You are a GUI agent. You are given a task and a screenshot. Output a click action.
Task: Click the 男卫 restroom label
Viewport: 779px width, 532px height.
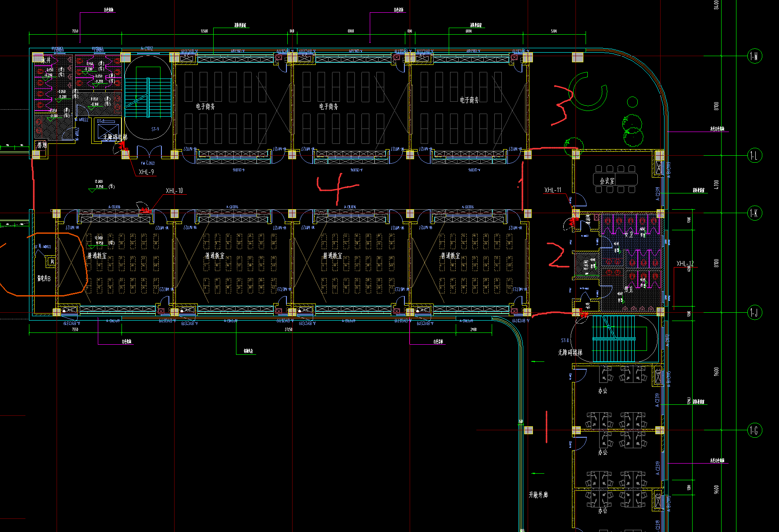click(x=629, y=289)
